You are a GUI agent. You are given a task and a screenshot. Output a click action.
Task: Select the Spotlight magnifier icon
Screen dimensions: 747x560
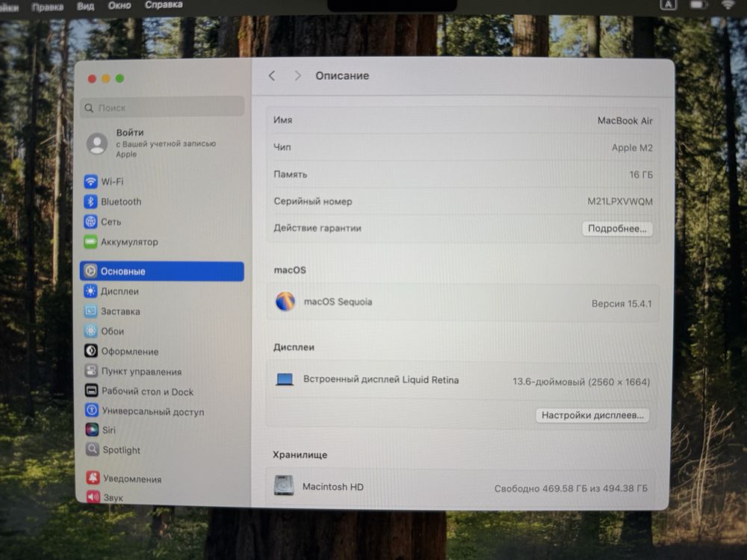(x=93, y=449)
